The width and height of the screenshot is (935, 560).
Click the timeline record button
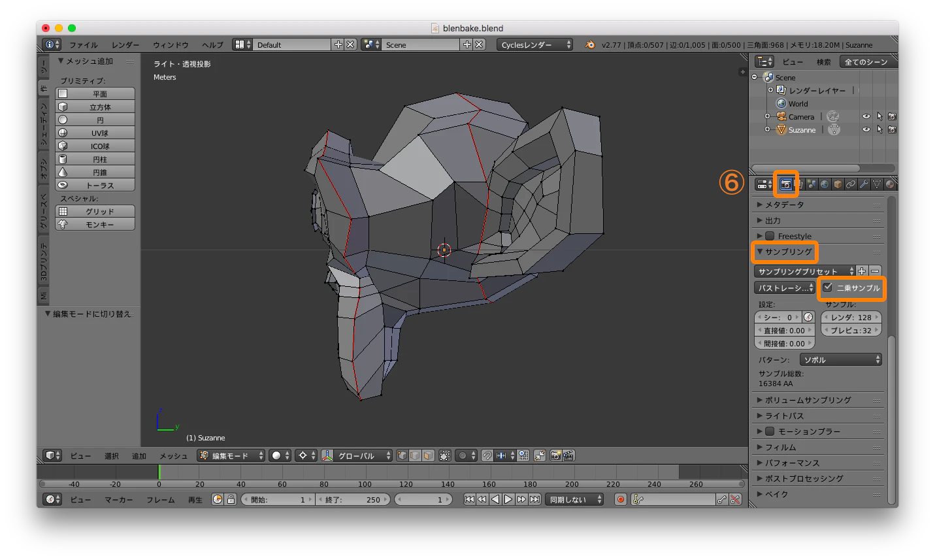click(621, 499)
